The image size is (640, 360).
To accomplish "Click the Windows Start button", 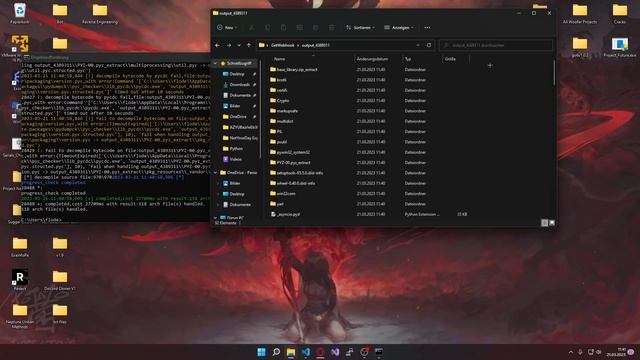I will click(x=261, y=352).
